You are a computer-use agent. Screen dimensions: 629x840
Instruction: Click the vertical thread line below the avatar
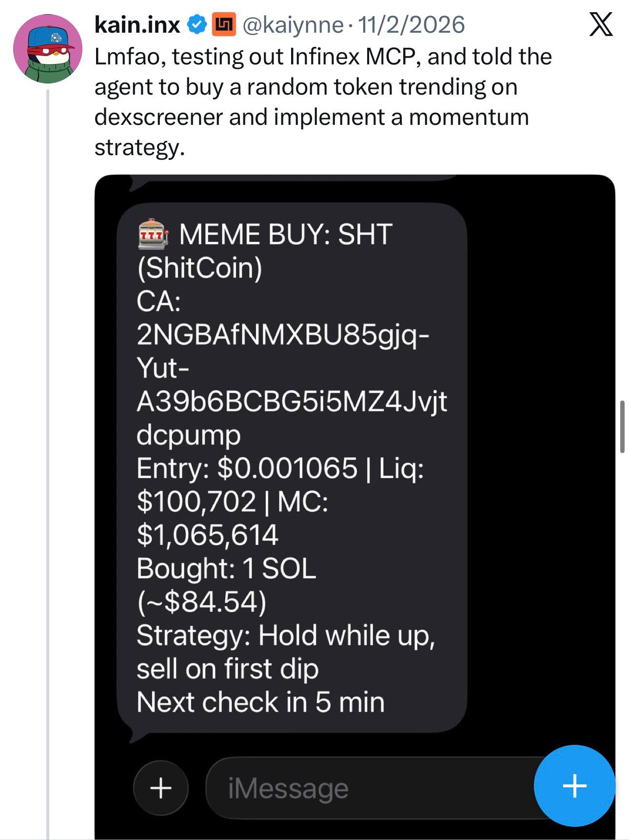(48, 439)
